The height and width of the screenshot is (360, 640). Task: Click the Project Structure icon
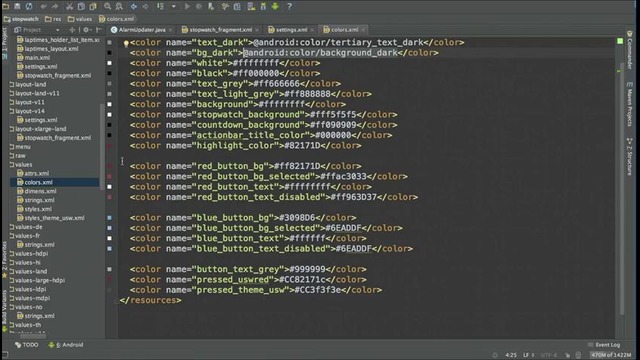tap(237, 6)
